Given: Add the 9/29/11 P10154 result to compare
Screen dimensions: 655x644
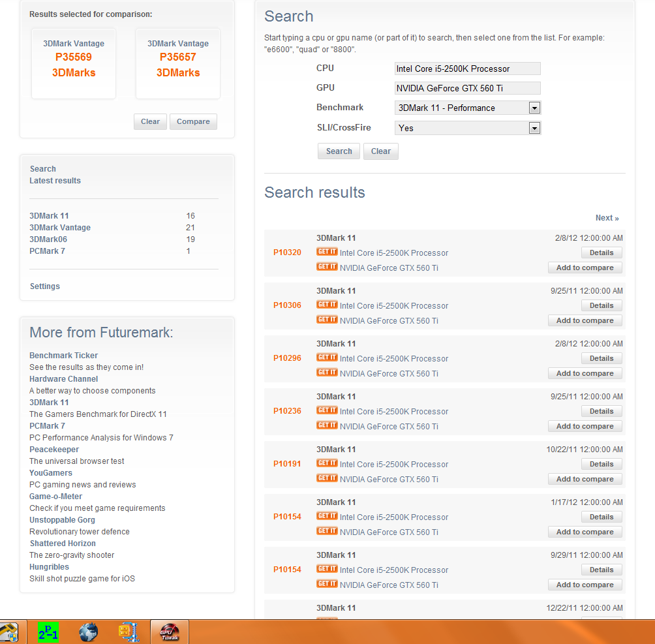Looking at the screenshot, I should tap(585, 585).
